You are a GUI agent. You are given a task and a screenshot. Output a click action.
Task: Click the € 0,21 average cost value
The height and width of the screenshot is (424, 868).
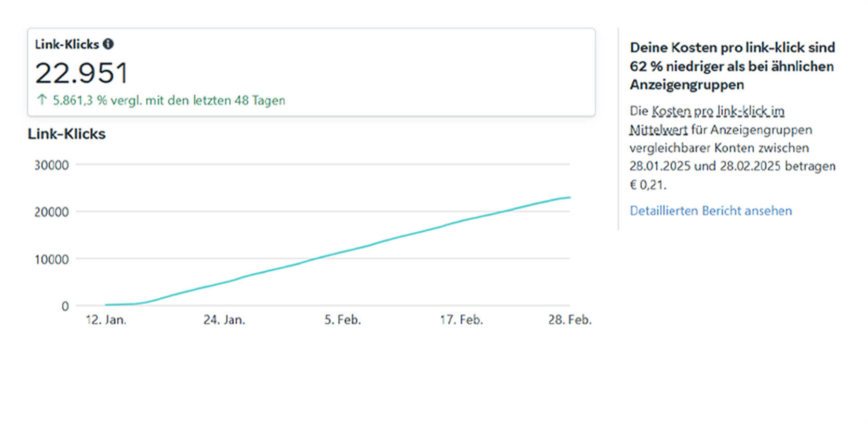648,185
